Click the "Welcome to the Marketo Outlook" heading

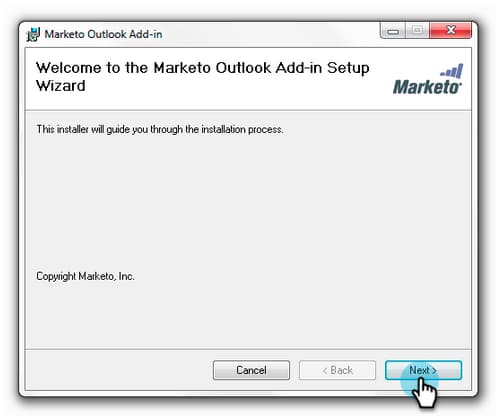153,68
